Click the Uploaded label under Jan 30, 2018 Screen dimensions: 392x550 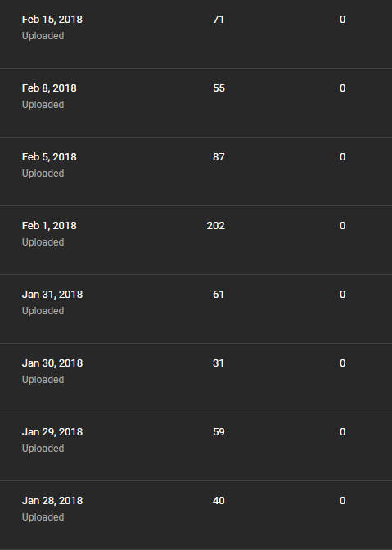coord(43,380)
